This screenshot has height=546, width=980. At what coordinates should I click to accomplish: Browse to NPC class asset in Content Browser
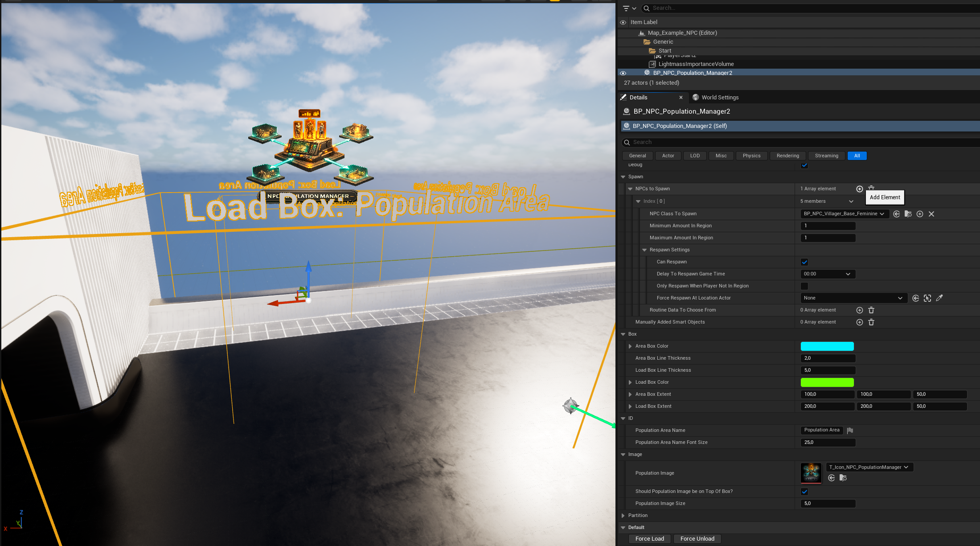[x=908, y=214]
